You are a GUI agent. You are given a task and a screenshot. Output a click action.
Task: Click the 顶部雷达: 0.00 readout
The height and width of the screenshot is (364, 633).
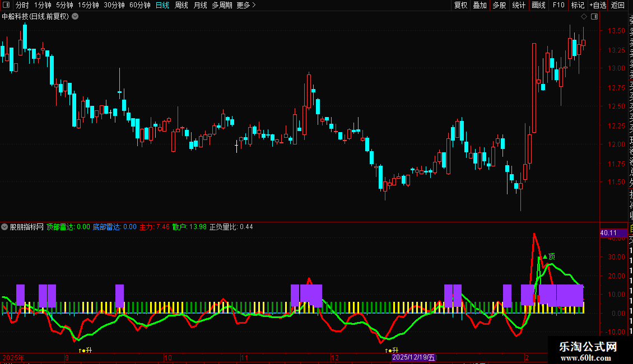[68, 227]
